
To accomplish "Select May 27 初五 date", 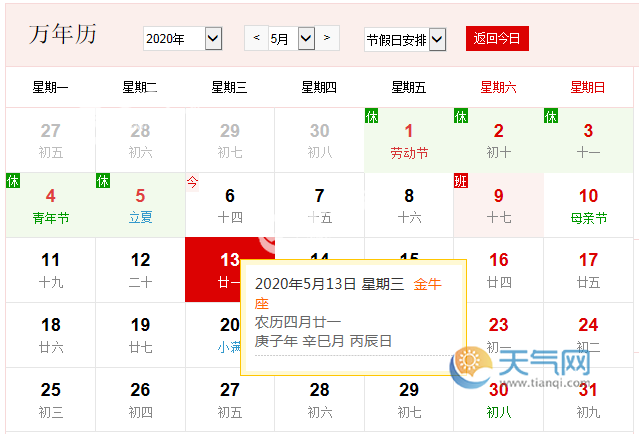I will point(230,399).
